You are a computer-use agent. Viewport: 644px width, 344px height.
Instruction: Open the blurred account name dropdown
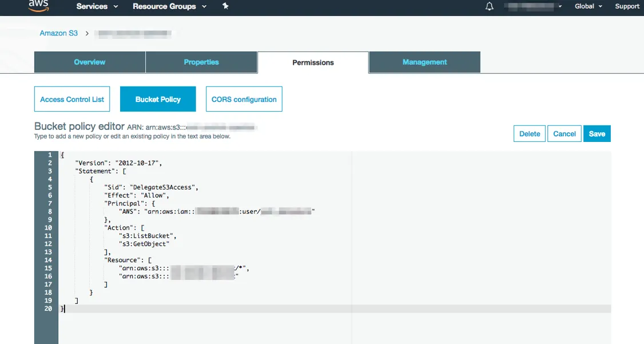coord(533,6)
